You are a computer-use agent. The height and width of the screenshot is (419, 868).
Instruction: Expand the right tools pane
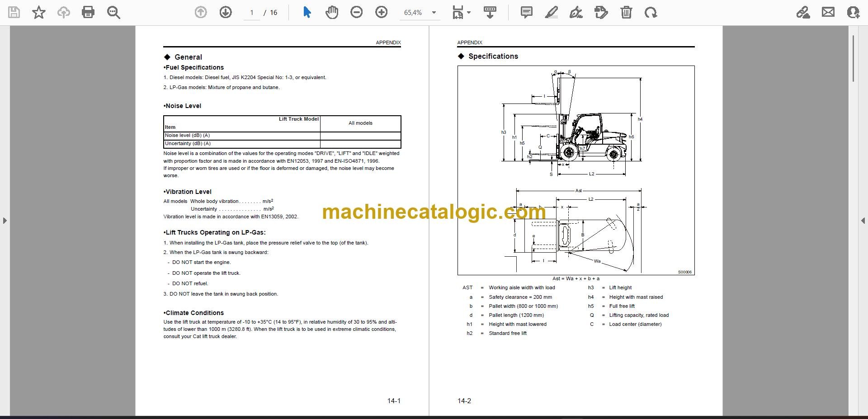click(x=863, y=221)
